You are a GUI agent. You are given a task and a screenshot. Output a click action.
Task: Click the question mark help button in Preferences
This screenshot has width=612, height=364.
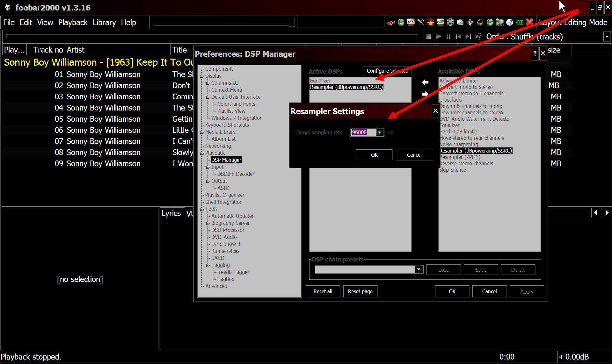pyautogui.click(x=535, y=54)
